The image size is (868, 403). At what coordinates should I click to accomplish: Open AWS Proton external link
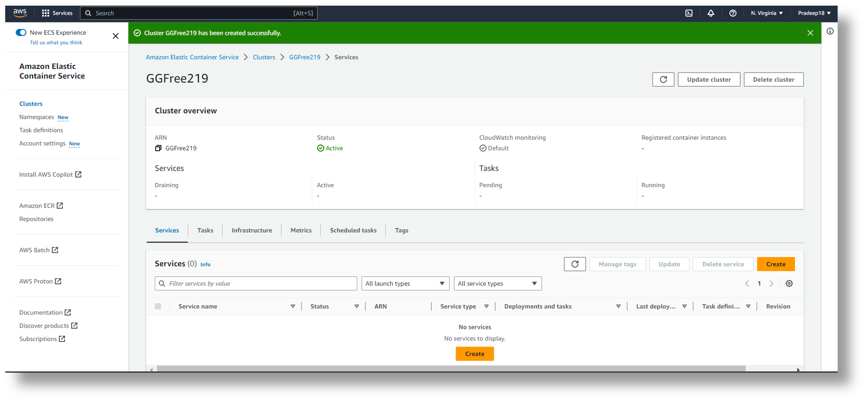(40, 281)
